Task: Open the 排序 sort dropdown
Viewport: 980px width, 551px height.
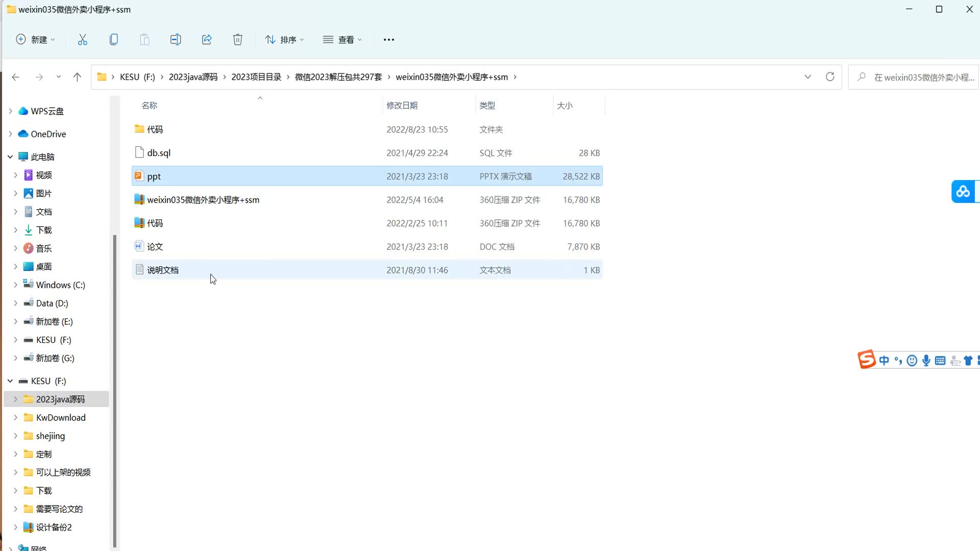Action: pyautogui.click(x=284, y=39)
